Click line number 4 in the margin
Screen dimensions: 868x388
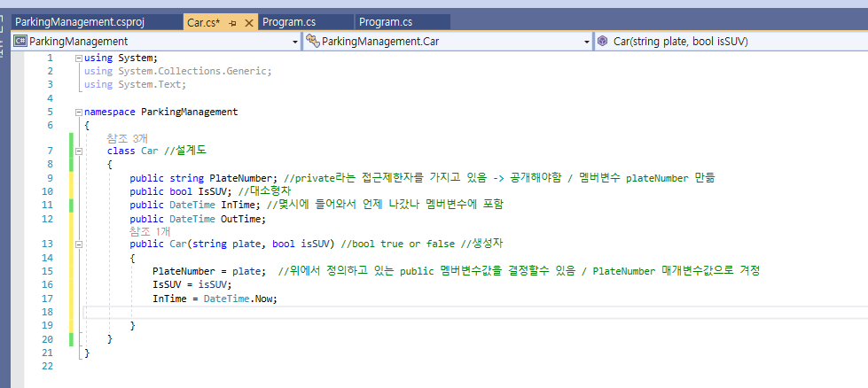pos(51,98)
